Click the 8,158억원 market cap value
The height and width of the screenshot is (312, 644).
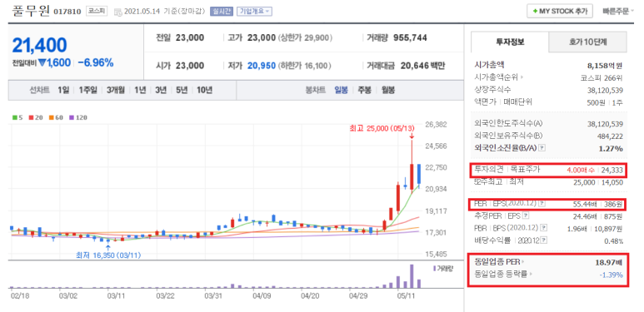pyautogui.click(x=606, y=65)
